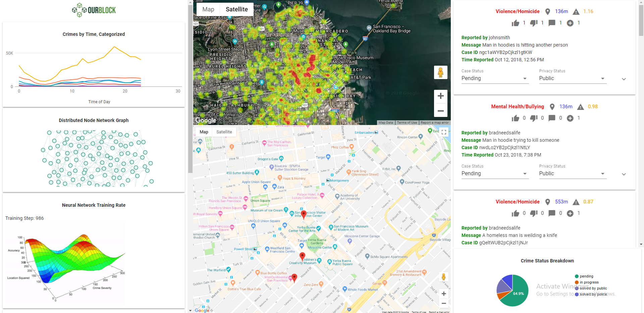
Task: Upvote the Mental Health/Bullying report
Action: [x=516, y=118]
